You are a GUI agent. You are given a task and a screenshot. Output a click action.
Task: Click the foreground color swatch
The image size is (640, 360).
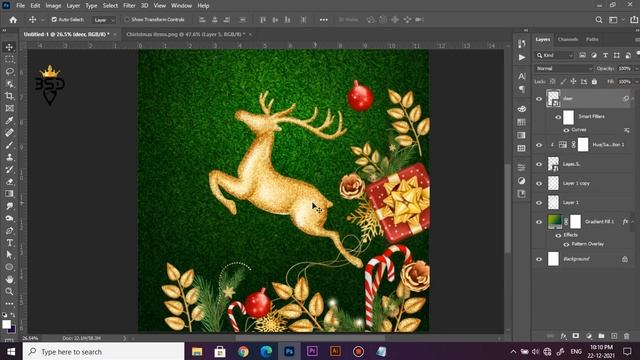pyautogui.click(x=6, y=324)
